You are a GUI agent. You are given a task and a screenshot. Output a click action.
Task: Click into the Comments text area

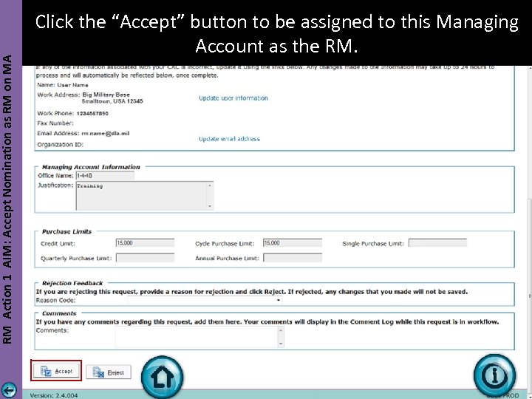point(199,337)
